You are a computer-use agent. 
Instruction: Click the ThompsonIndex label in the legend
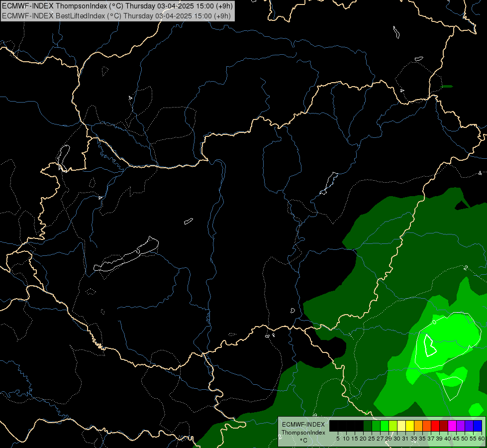[303, 433]
